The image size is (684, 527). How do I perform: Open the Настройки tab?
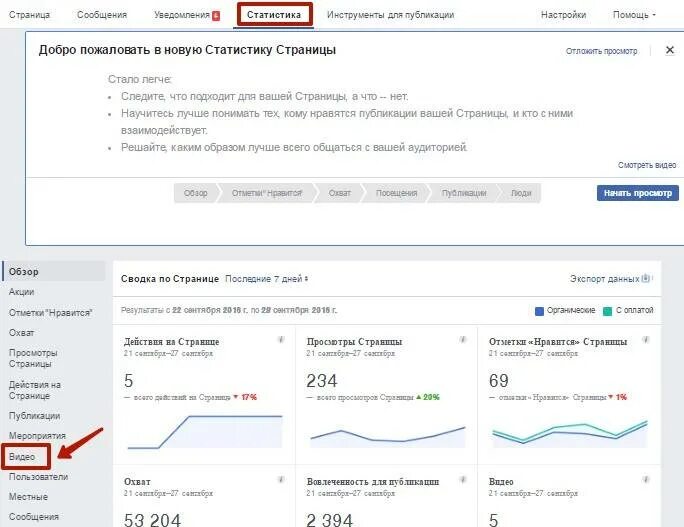(x=563, y=15)
